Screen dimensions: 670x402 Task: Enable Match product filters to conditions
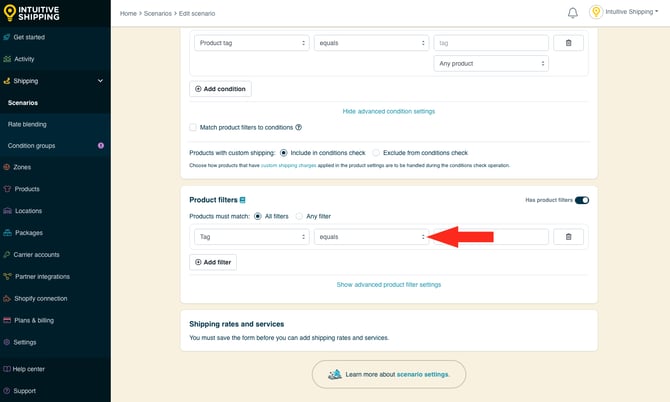point(193,127)
